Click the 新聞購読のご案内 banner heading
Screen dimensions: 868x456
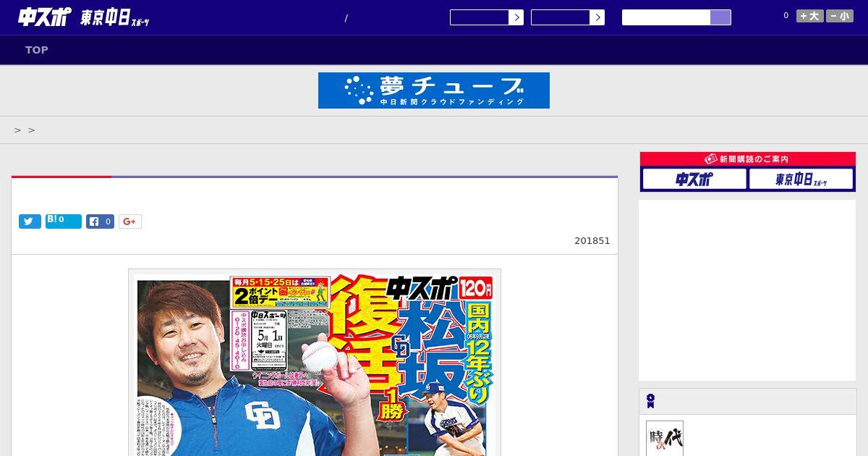pos(748,159)
